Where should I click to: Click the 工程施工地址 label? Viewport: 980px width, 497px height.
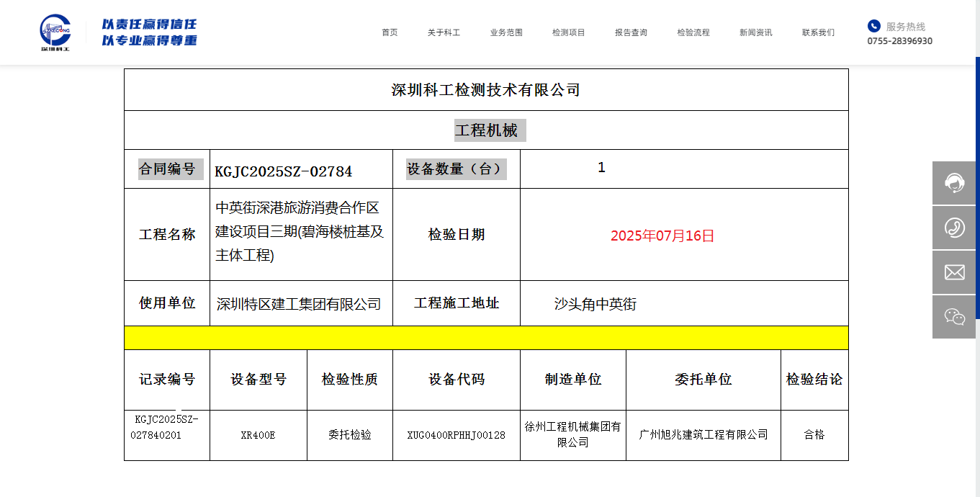click(457, 303)
